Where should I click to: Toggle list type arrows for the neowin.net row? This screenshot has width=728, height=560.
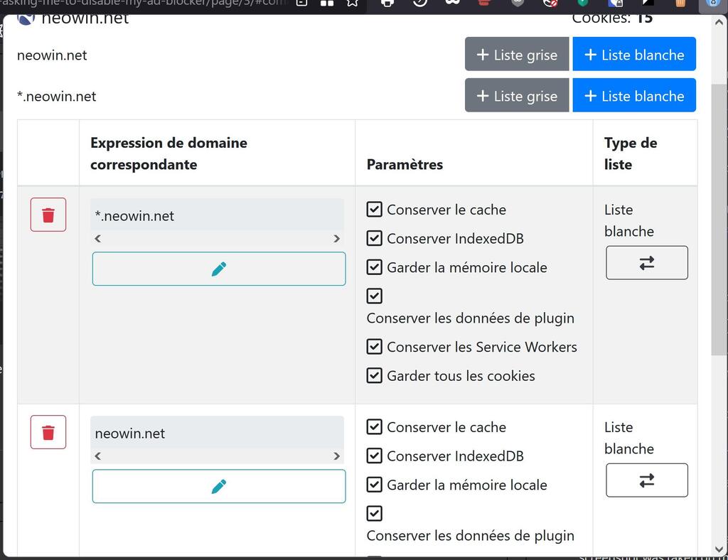pos(647,480)
